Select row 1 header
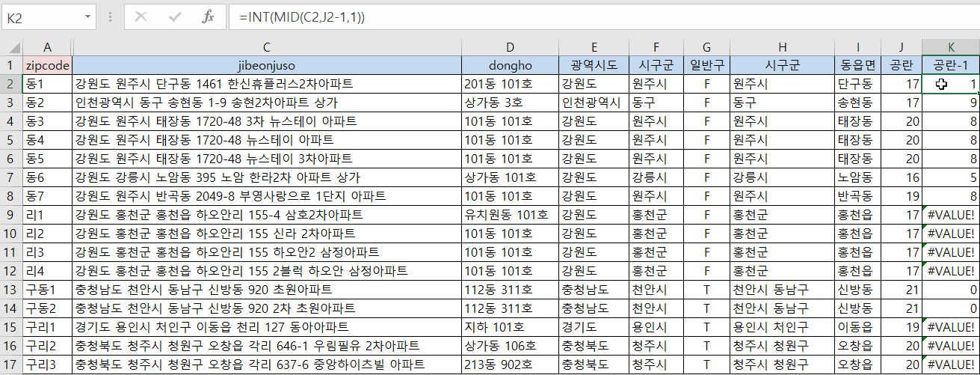Image resolution: width=980 pixels, height=375 pixels. [11, 65]
